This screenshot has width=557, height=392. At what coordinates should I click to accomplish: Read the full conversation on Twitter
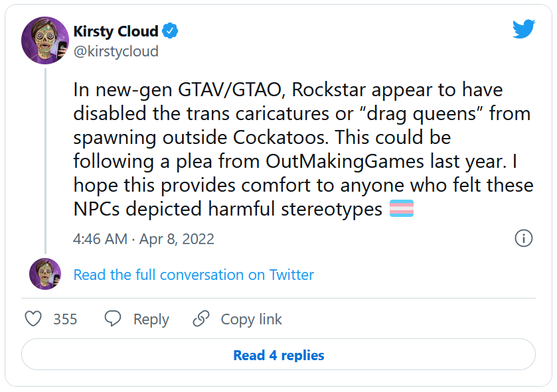[193, 275]
